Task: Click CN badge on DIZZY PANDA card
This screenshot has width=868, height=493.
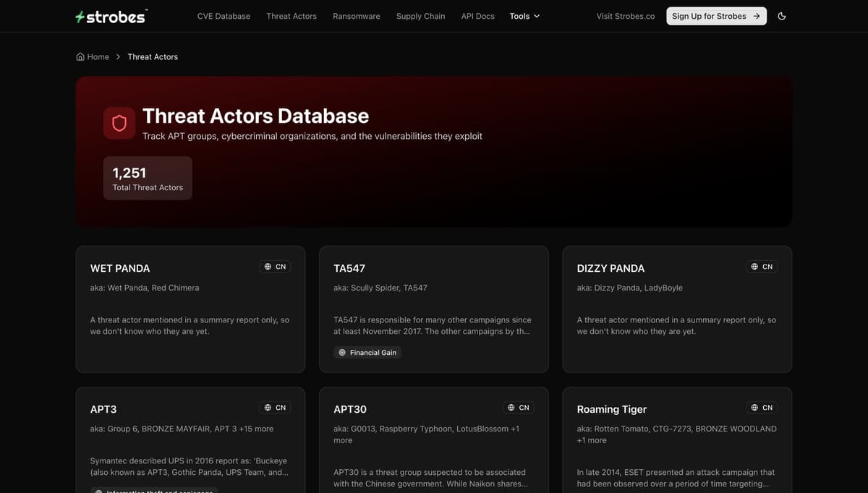Action: [x=762, y=267]
